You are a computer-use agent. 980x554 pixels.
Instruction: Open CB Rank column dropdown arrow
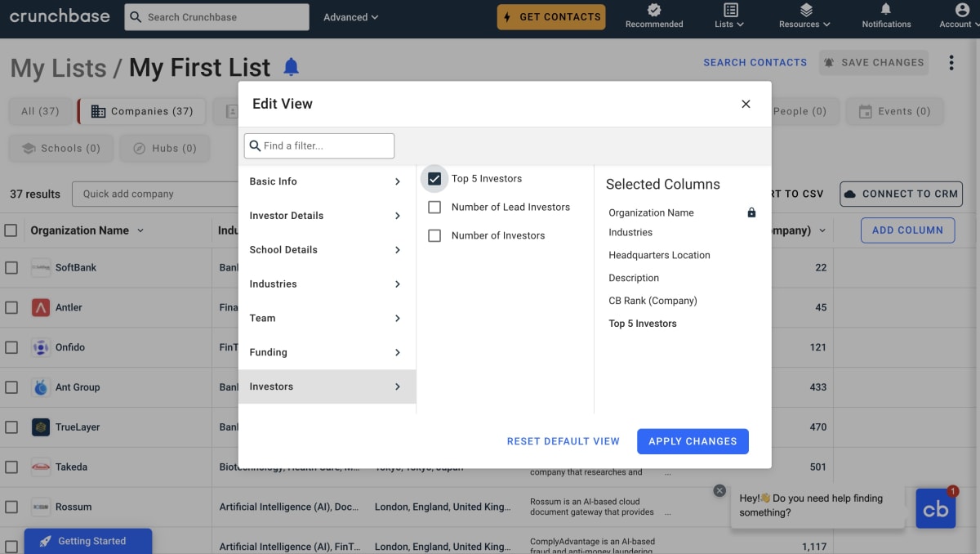click(822, 230)
